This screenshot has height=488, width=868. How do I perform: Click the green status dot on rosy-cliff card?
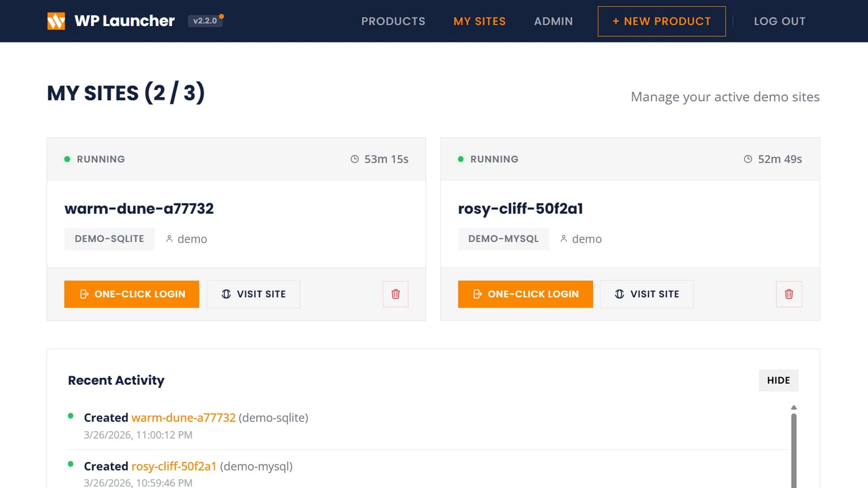[x=461, y=159]
